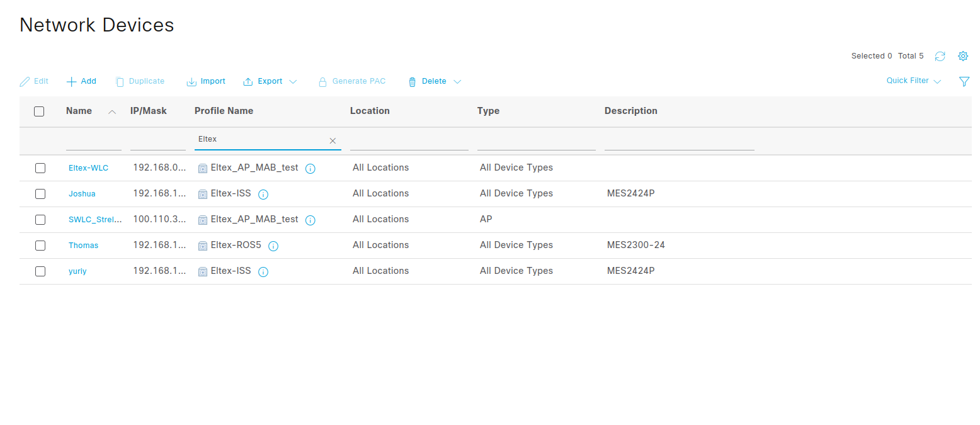980x425 pixels.
Task: Select the Thomas device checkbox
Action: pyautogui.click(x=40, y=246)
